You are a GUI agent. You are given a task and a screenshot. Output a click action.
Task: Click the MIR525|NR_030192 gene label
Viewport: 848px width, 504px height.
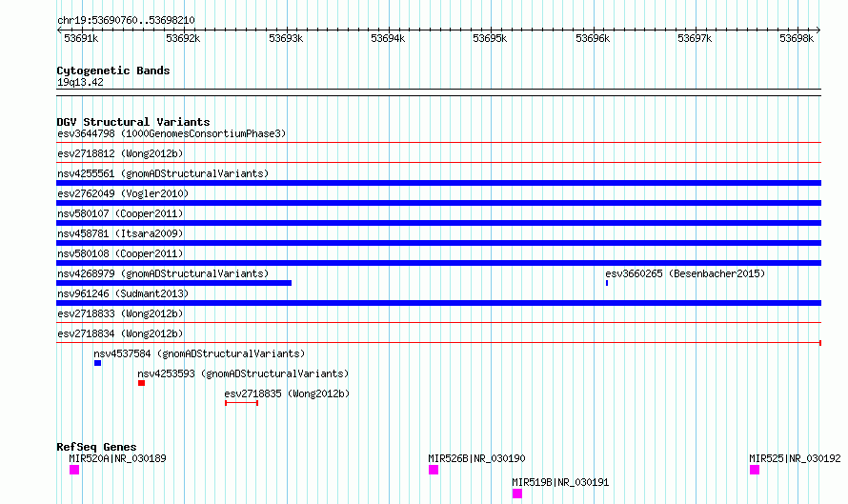795,458
